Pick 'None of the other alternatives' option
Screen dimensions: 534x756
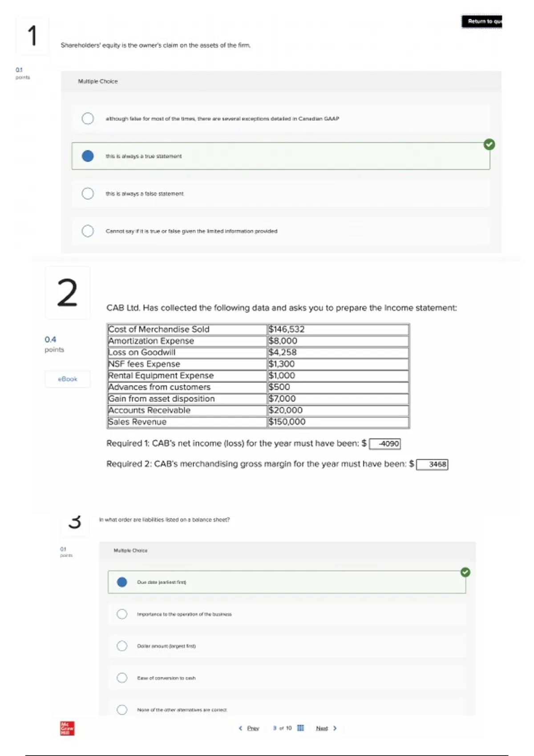point(122,710)
